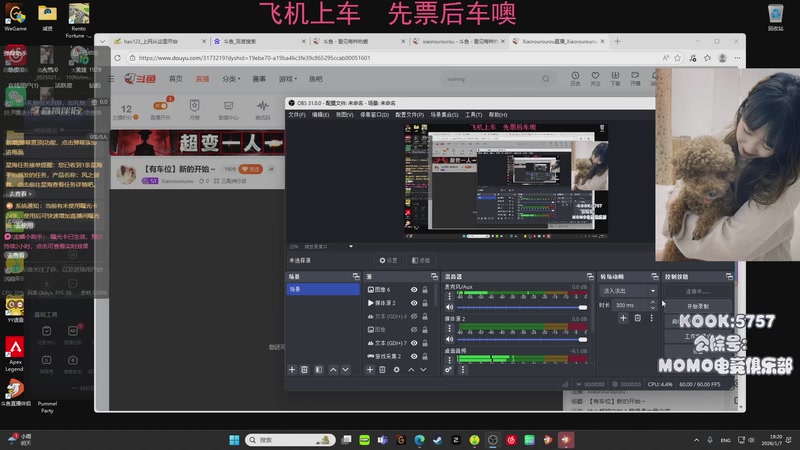Open scene filters icon in Scenes panel toolbar
This screenshot has height=450, width=800.
click(x=318, y=369)
